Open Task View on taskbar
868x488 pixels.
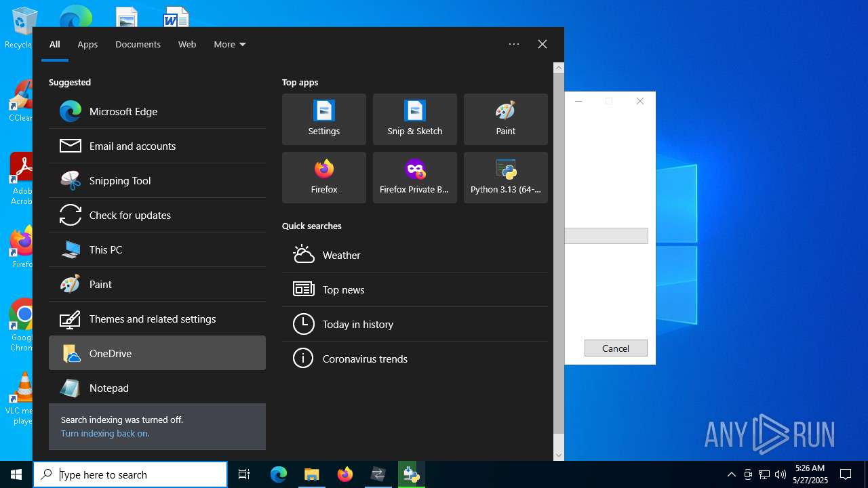(x=244, y=474)
